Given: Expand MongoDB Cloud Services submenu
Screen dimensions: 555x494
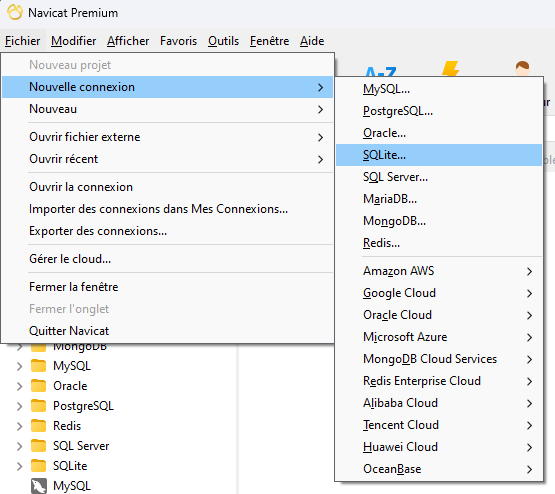Looking at the screenshot, I should (439, 359).
